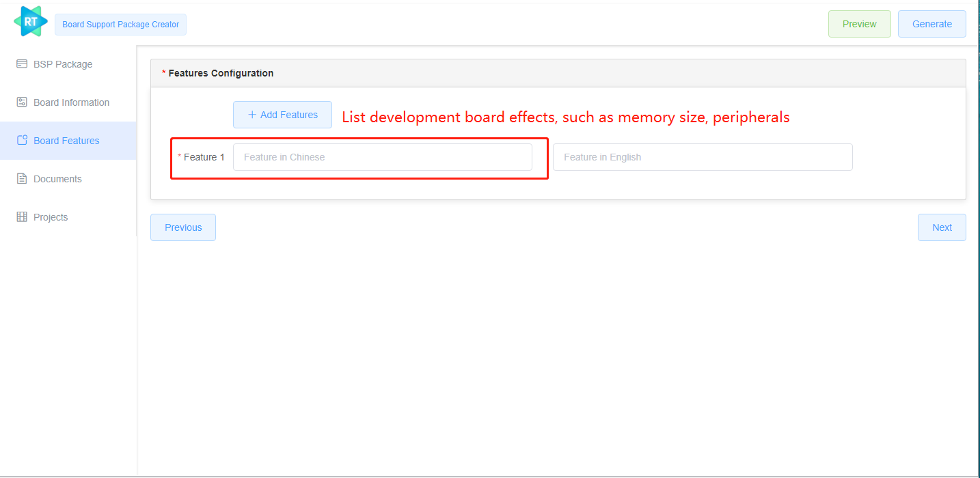Open the Board Support Package Creator
The image size is (980, 478).
[x=120, y=24]
